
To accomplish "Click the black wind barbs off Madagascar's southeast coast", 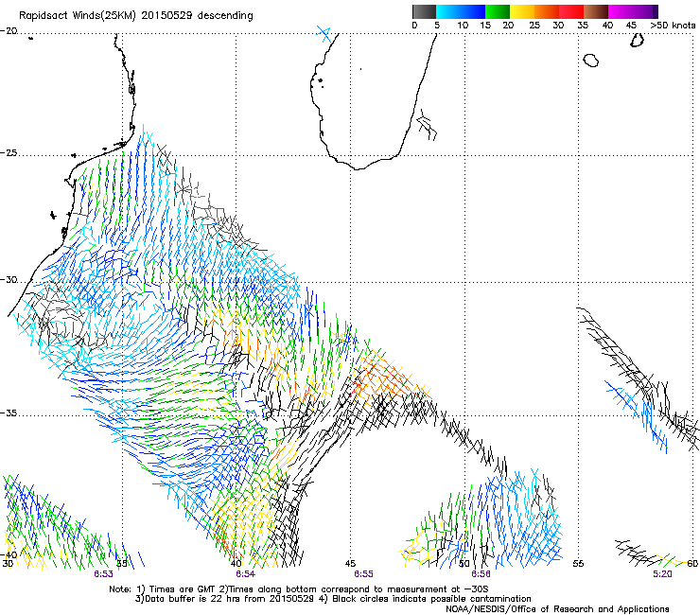I will point(427,125).
